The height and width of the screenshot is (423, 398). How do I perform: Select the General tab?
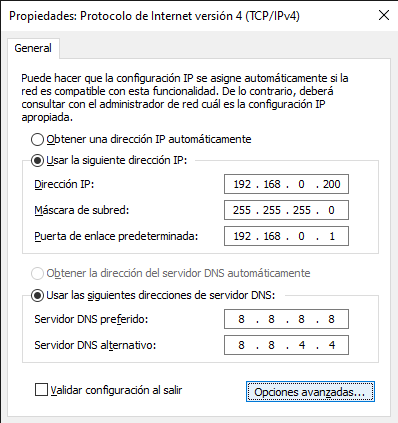point(33,48)
